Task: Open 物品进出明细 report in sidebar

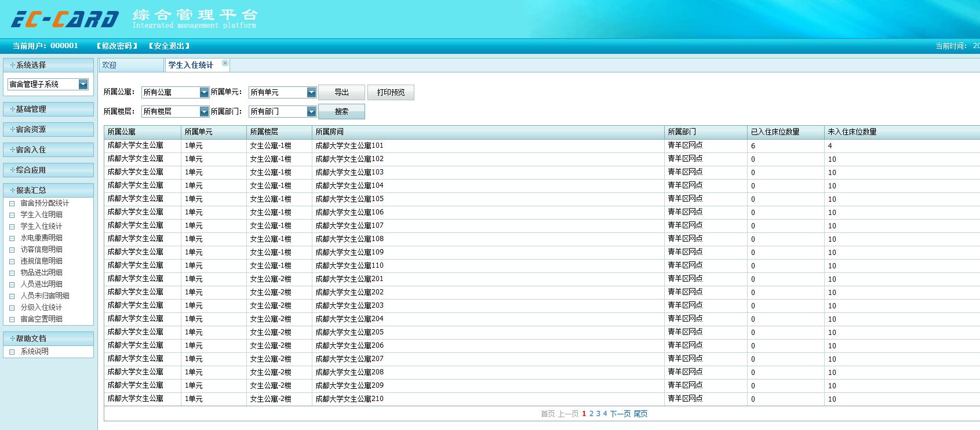Action: tap(41, 273)
